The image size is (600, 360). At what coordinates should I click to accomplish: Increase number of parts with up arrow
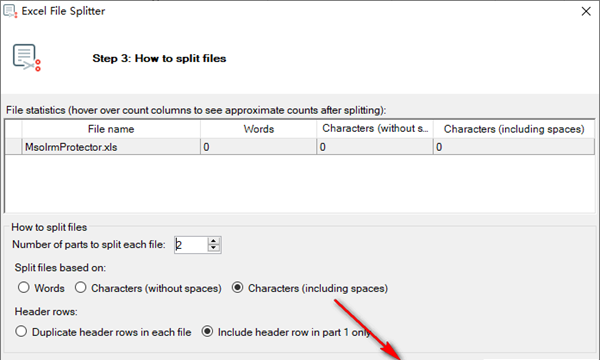(x=214, y=241)
